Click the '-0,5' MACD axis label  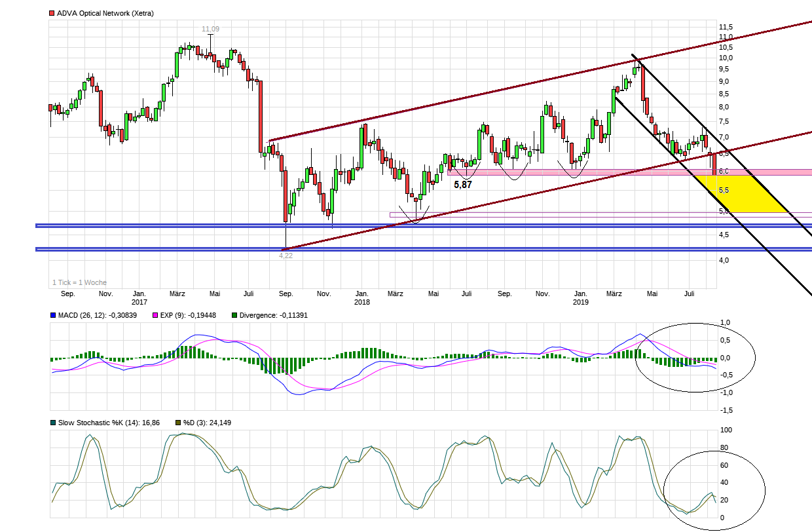tap(726, 375)
